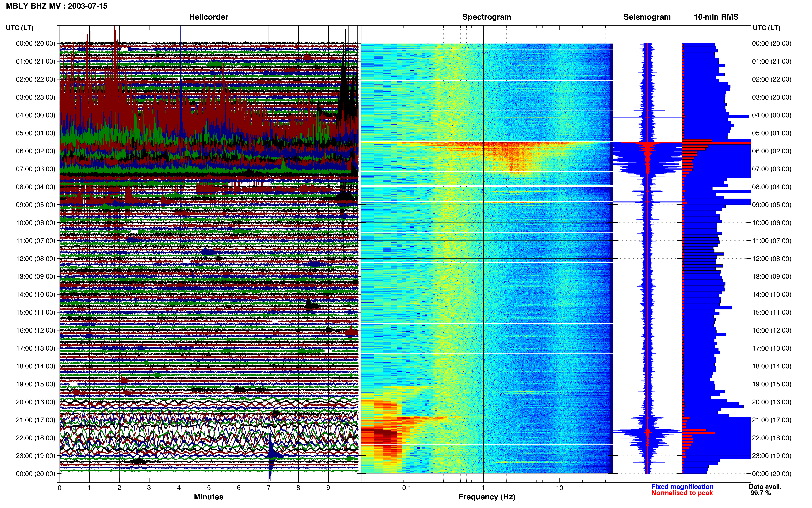Click the '7' tick on the Minutes axis
Screen dimensions: 812x508
(x=269, y=488)
